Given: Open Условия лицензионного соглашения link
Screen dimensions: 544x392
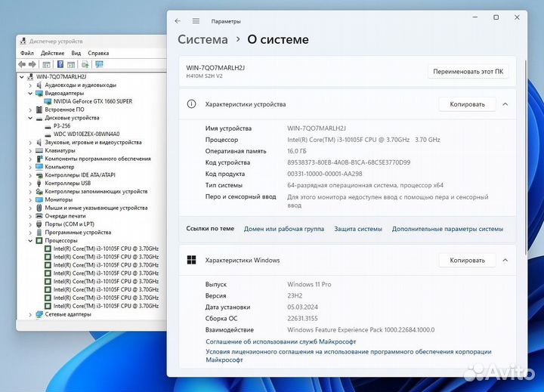Looking at the screenshot, I should click(348, 356).
